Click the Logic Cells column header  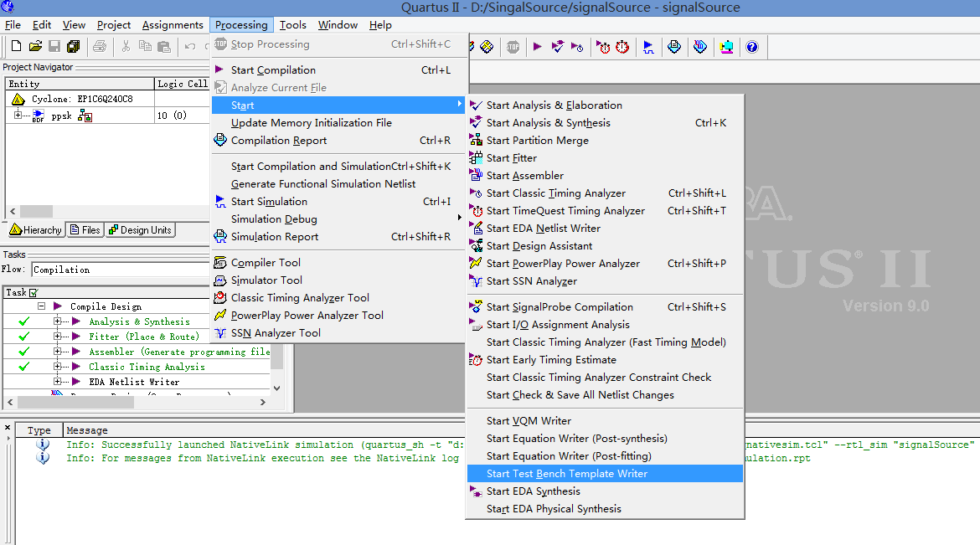click(182, 84)
